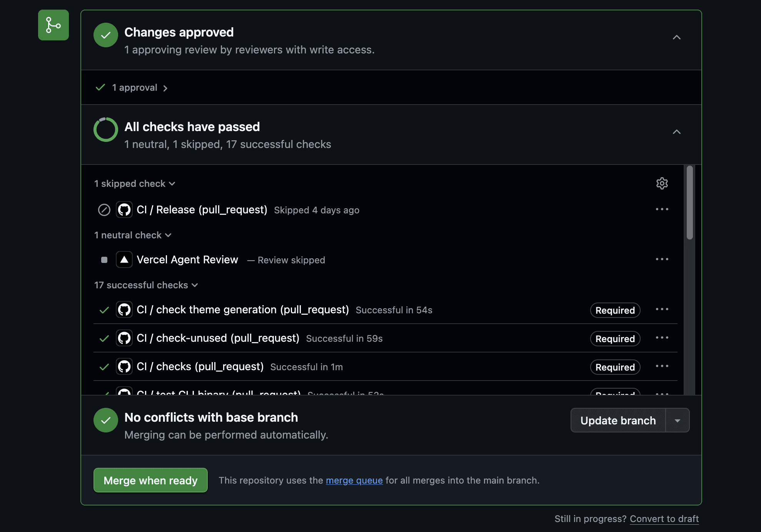Collapse the All checks have passed section
The width and height of the screenshot is (761, 532).
[x=677, y=132]
